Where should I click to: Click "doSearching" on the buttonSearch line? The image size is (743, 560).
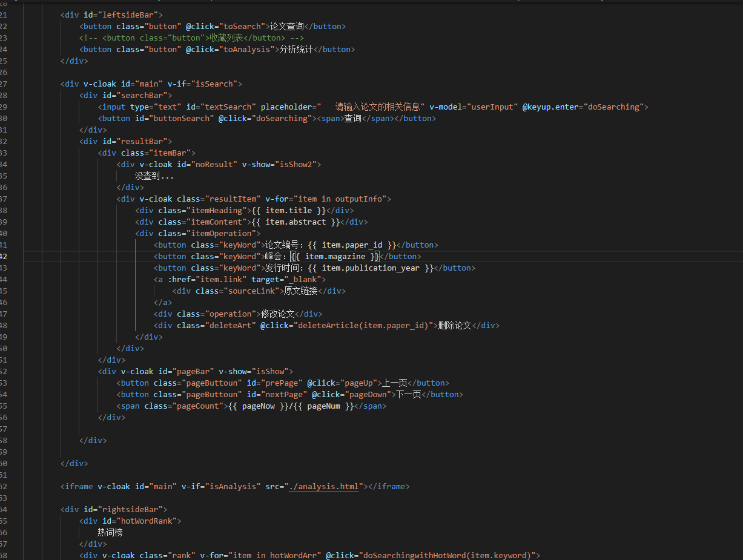coord(282,118)
